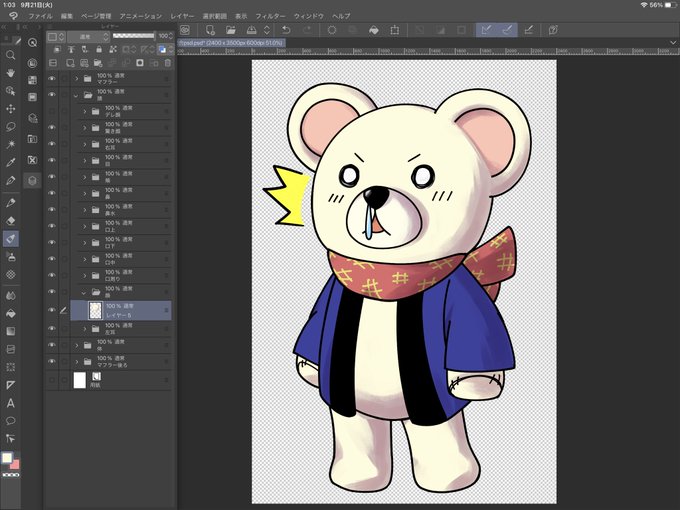Open the レイヤー menu
680x510 pixels.
(182, 16)
